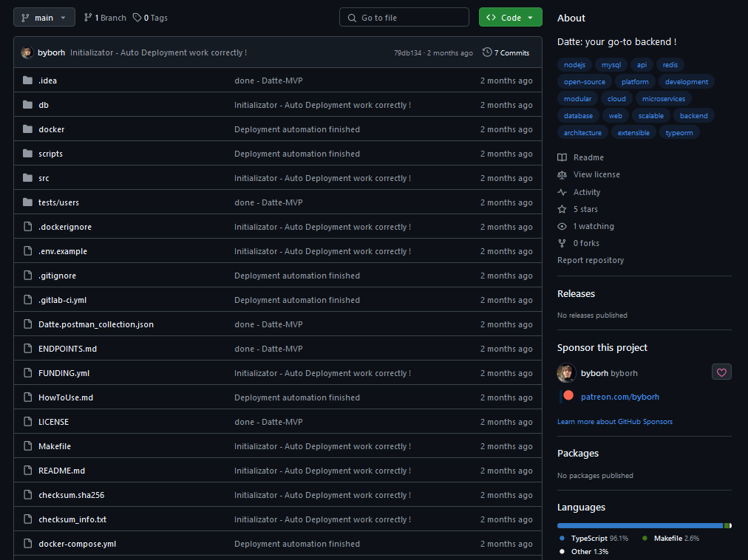Click the eye icon beside 1 watching
The width and height of the screenshot is (748, 560).
coord(562,226)
